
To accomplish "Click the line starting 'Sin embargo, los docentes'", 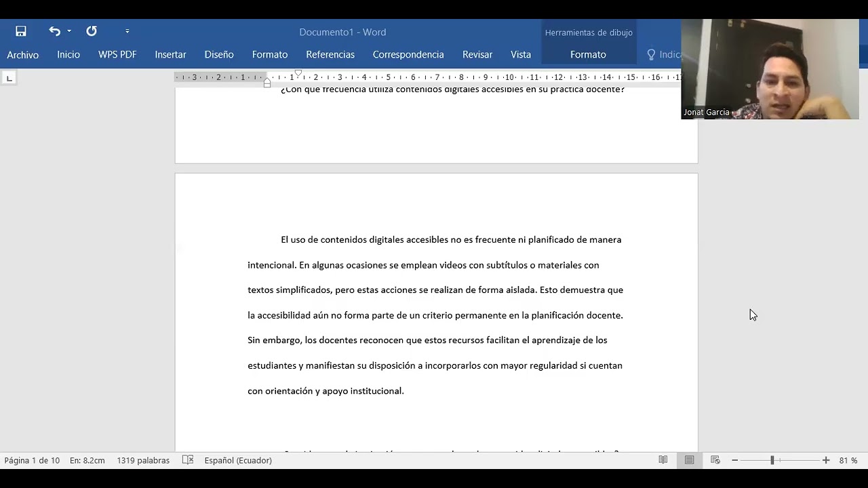I will (x=427, y=340).
